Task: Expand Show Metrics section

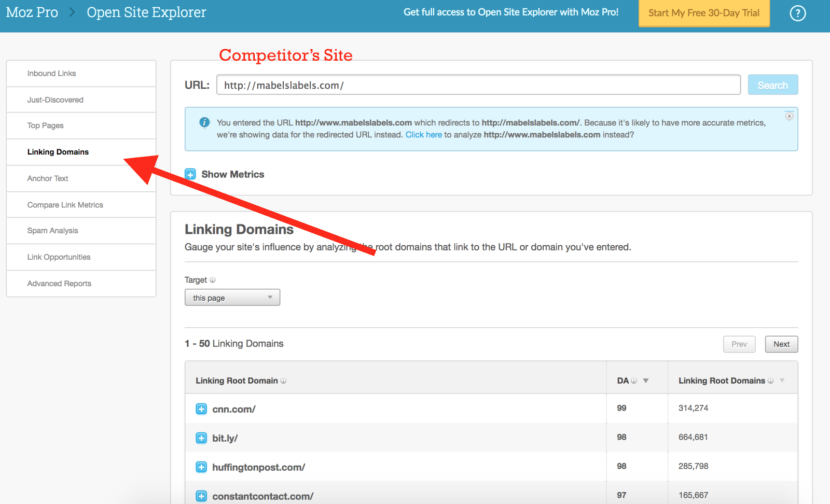Action: 190,174
